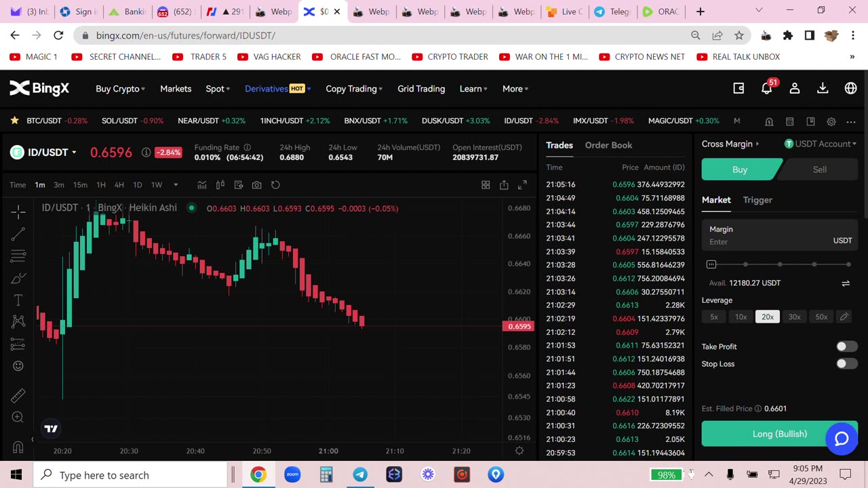Open the wallet assets icon
Viewport: 868px width, 488px height.
(x=739, y=88)
